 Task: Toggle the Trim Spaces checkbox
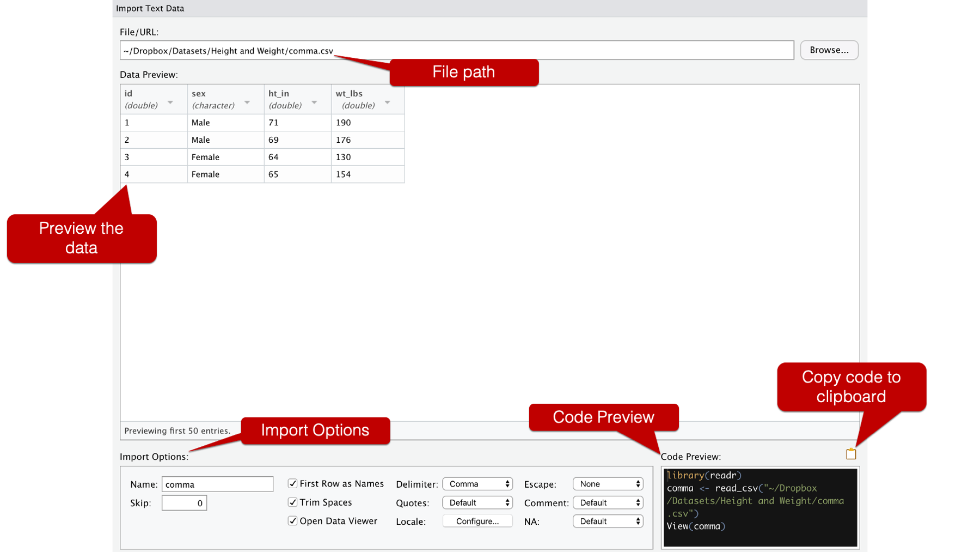click(292, 502)
